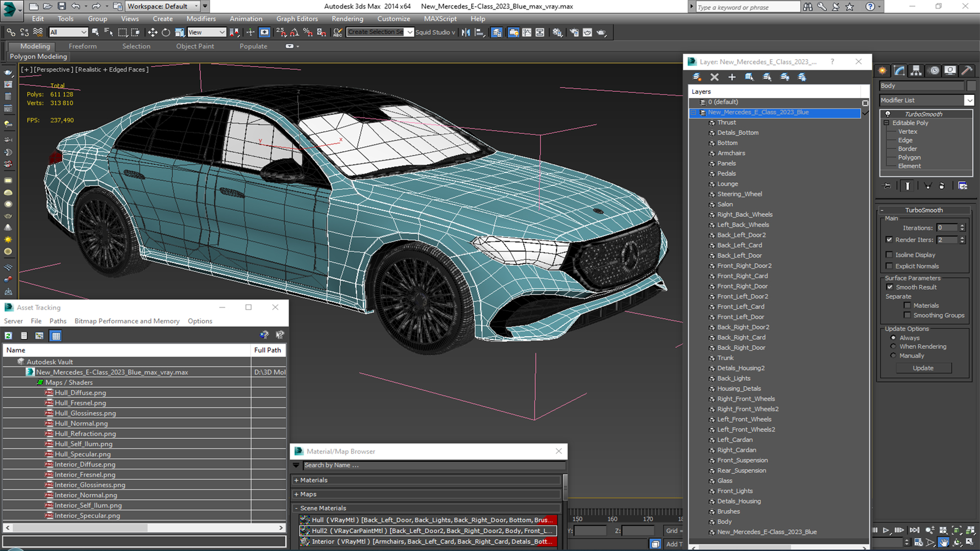980x551 pixels.
Task: Open the Create command panel tab
Action: 883,70
